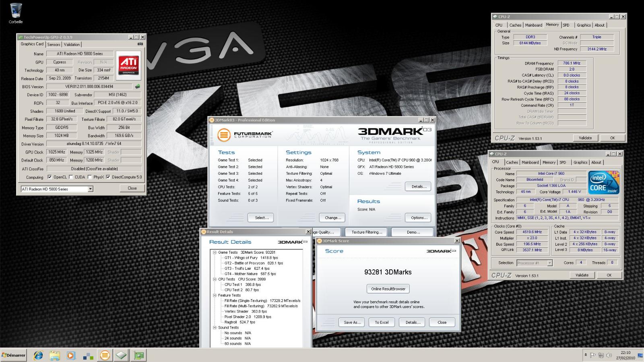This screenshot has width=644, height=362.
Task: Click Change... button under Settings
Action: 332,217
